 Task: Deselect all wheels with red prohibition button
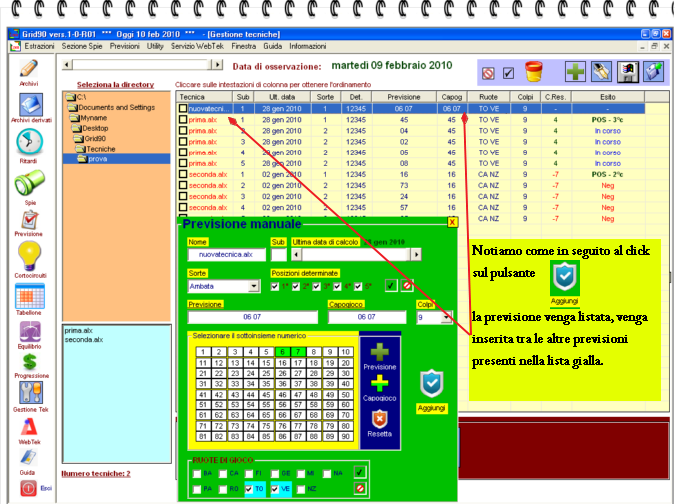(360, 489)
